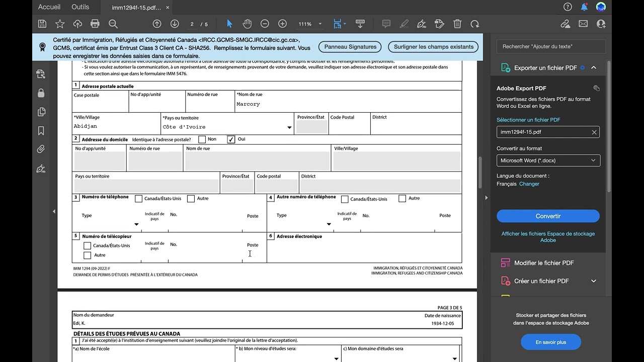The width and height of the screenshot is (644, 362).
Task: Open the fit page display options tool
Action: coord(338,24)
